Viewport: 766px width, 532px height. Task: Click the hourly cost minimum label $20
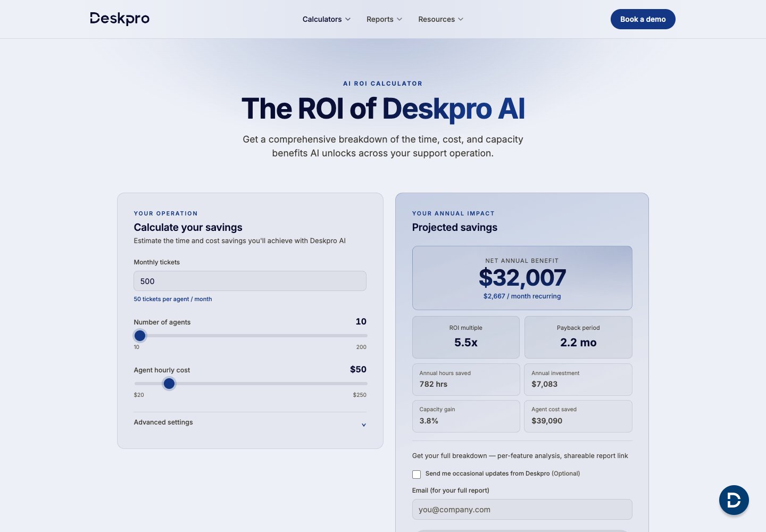(x=139, y=395)
